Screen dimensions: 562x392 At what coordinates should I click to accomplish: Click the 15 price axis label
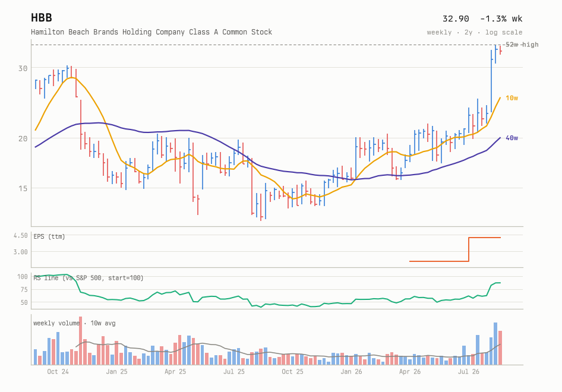click(x=23, y=188)
